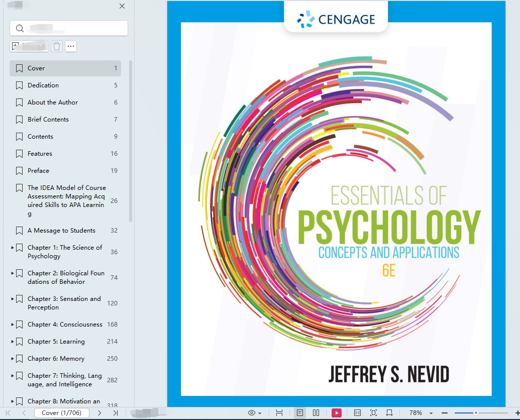Viewport: 520px width, 420px height.
Task: Click the page number box showing Cover (1/706)
Action: pos(62,412)
